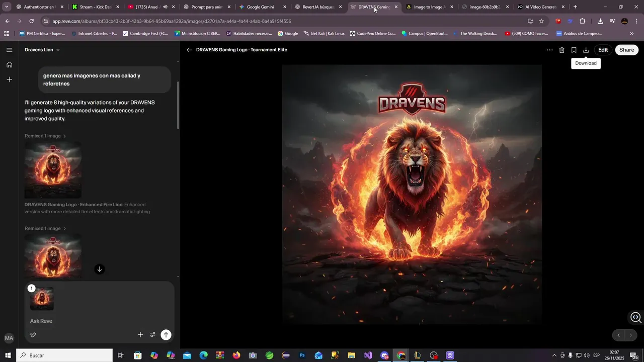Click the address bar URL
The width and height of the screenshot is (644, 362).
click(x=172, y=21)
